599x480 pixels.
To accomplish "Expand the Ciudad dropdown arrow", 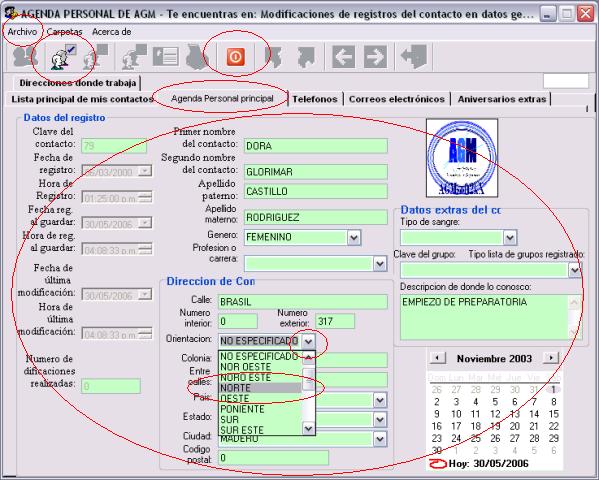I will pyautogui.click(x=379, y=439).
